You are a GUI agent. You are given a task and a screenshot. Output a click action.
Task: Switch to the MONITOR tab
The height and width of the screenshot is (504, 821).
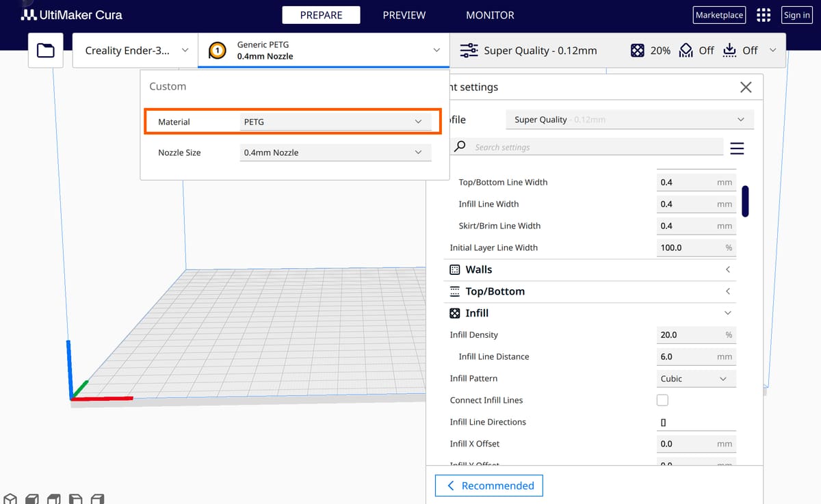(490, 15)
